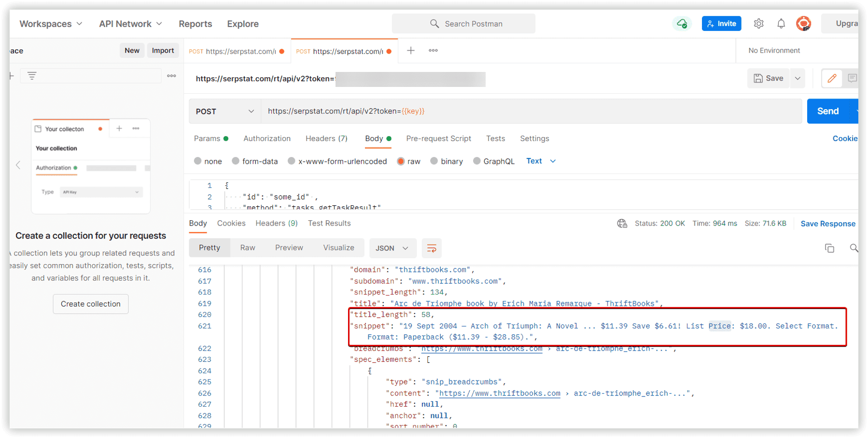Click the sync cloud status icon
Screen dimensions: 868x438
point(682,24)
